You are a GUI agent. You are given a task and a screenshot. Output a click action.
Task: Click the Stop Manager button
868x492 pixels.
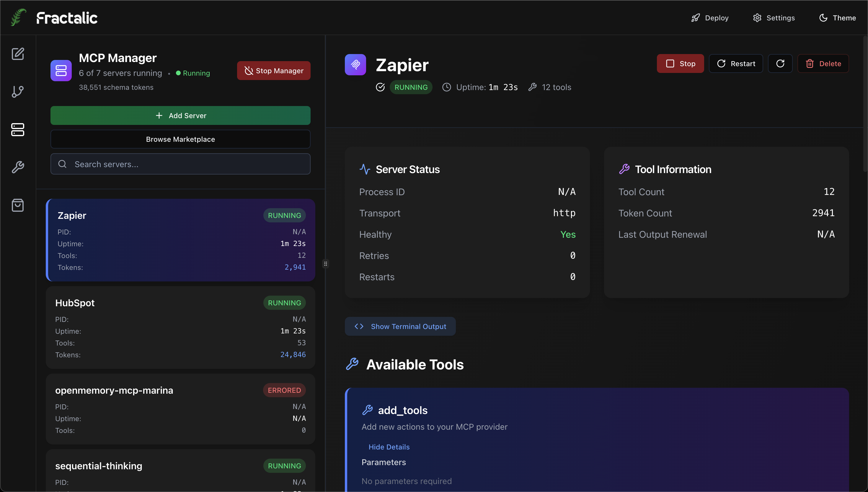(274, 71)
